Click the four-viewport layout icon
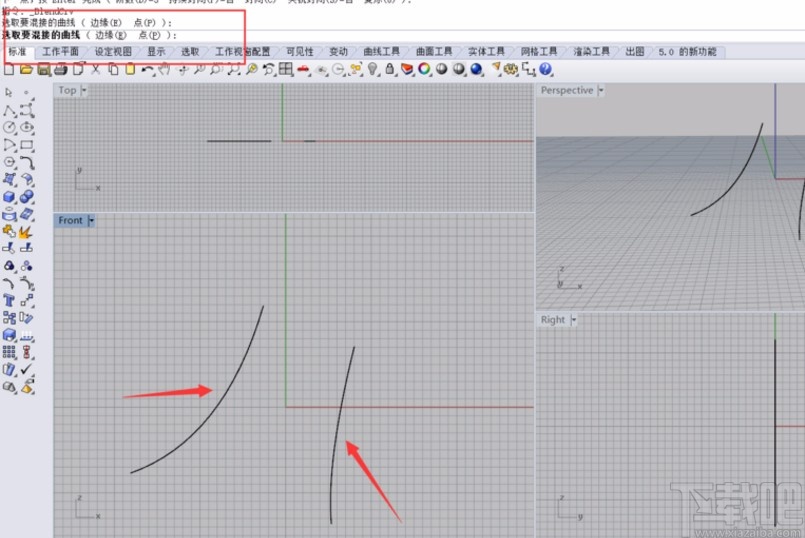 point(286,69)
